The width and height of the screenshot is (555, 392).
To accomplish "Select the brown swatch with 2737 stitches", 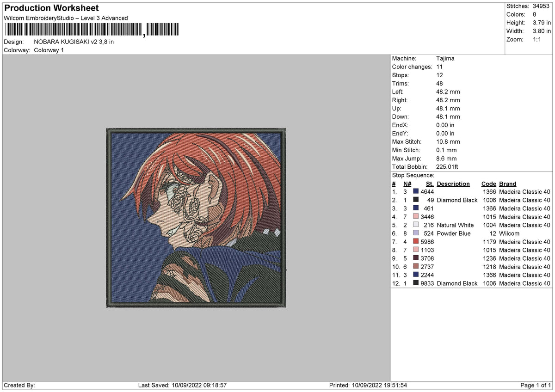I will coord(416,267).
